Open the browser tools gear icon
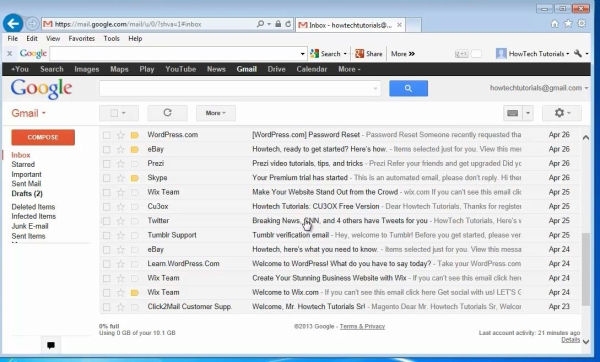This screenshot has width=600, height=362. (582, 24)
